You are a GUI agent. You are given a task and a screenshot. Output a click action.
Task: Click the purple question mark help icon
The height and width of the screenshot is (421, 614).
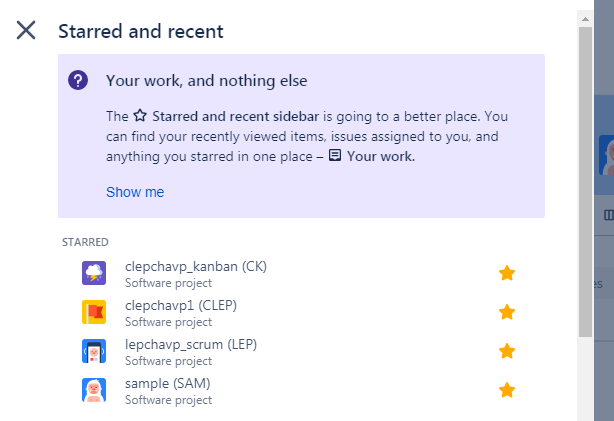(x=78, y=80)
